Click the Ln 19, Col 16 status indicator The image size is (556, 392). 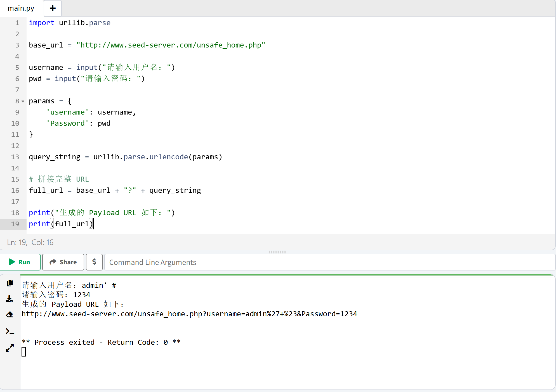30,242
